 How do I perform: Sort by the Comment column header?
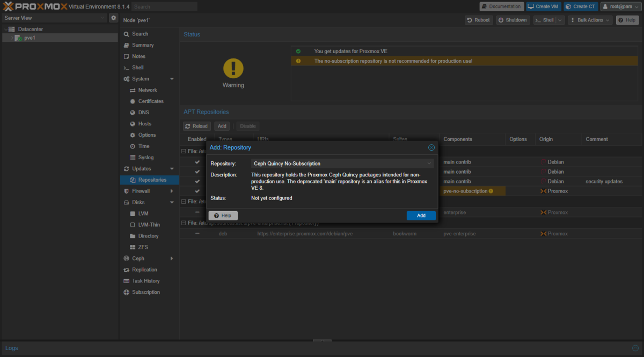point(612,139)
